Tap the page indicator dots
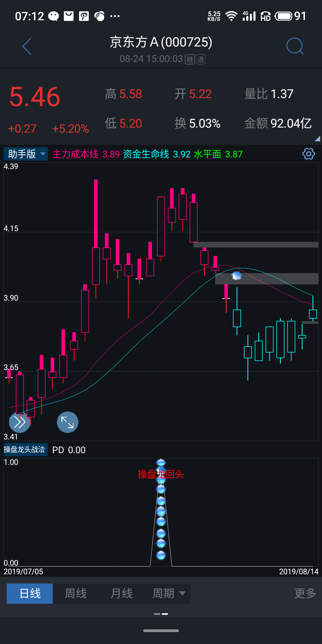322x644 pixels. (x=161, y=614)
